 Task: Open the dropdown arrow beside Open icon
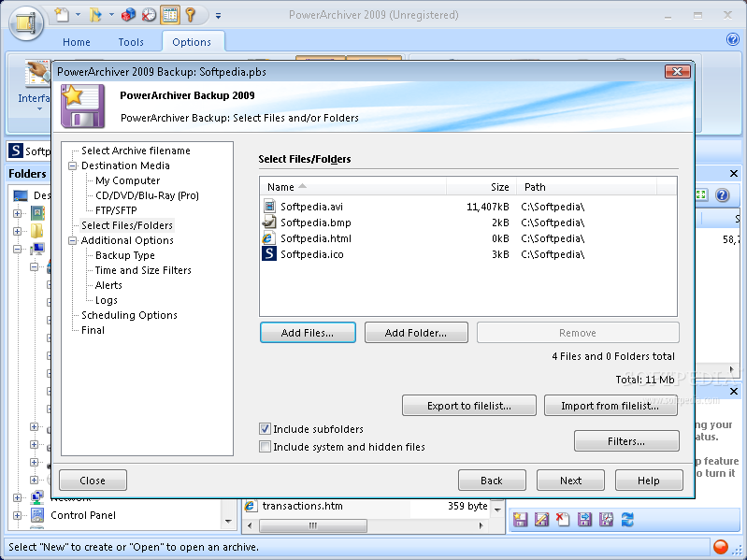pos(111,15)
